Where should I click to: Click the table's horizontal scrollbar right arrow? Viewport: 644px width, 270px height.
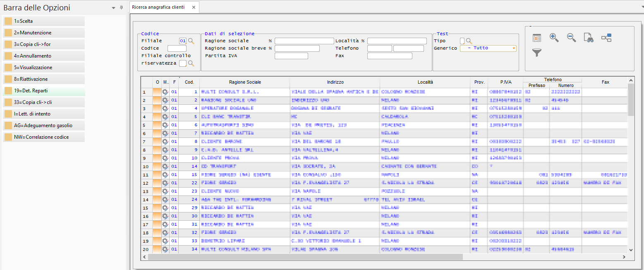[x=625, y=257]
